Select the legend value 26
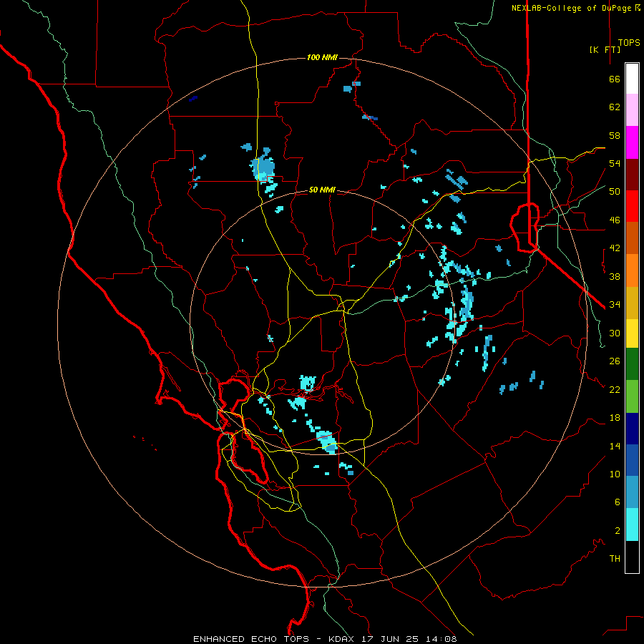 (615, 361)
